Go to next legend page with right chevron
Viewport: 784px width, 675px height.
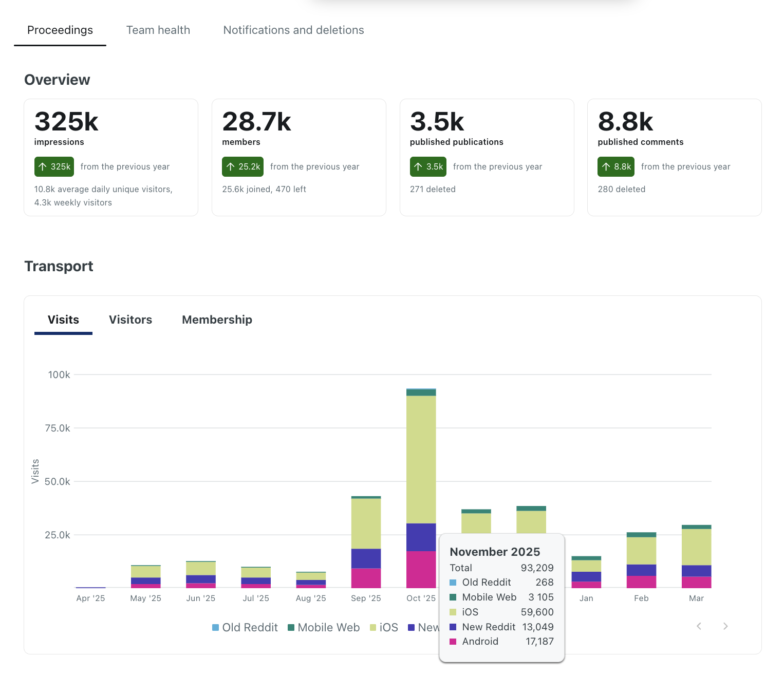click(x=725, y=626)
